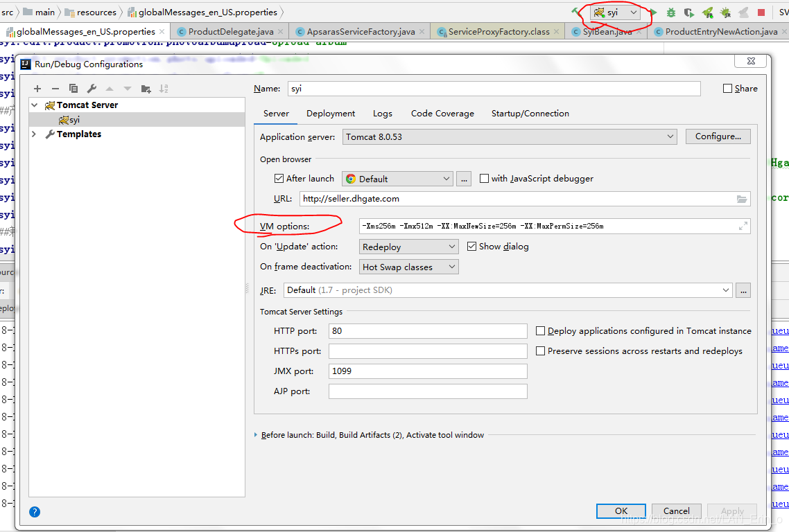The height and width of the screenshot is (532, 789).
Task: Stop the running process red square icon
Action: pos(761,12)
